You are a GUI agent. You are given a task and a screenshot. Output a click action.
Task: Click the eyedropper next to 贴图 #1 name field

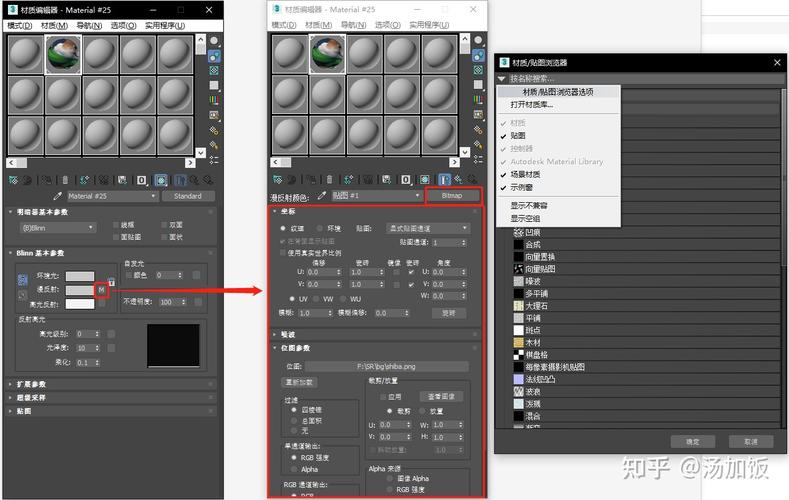322,196
